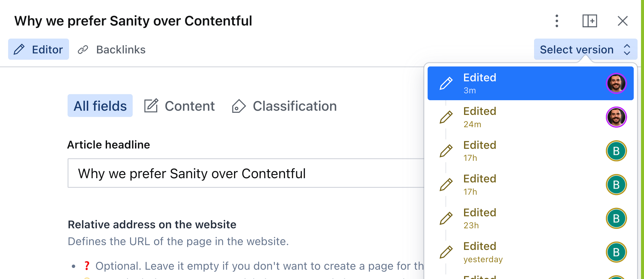Image resolution: width=644 pixels, height=279 pixels.
Task: Click the B avatar on yesterday's edit
Action: 616,252
